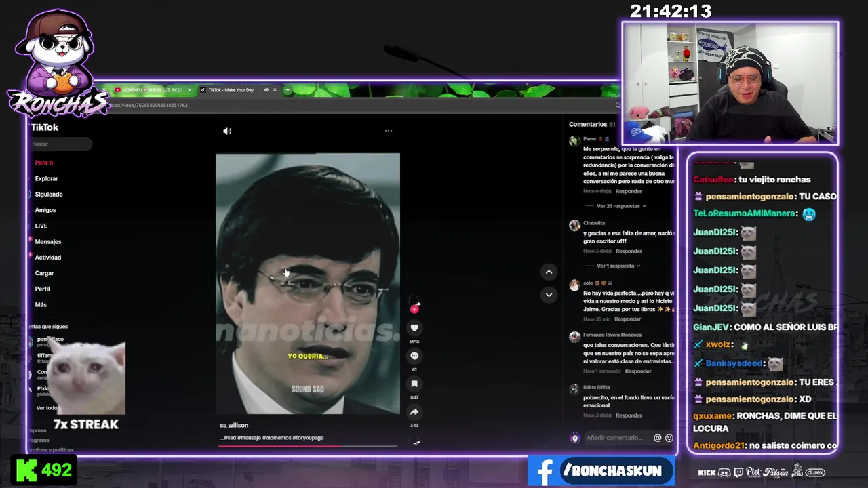This screenshot has height=488, width=868.
Task: Open the emoji picker in comment box
Action: tap(669, 438)
